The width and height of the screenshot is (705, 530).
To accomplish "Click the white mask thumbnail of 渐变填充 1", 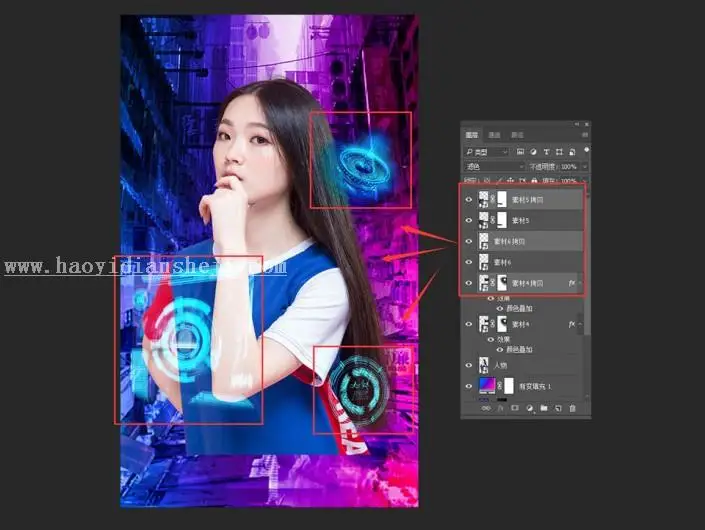I will [509, 386].
